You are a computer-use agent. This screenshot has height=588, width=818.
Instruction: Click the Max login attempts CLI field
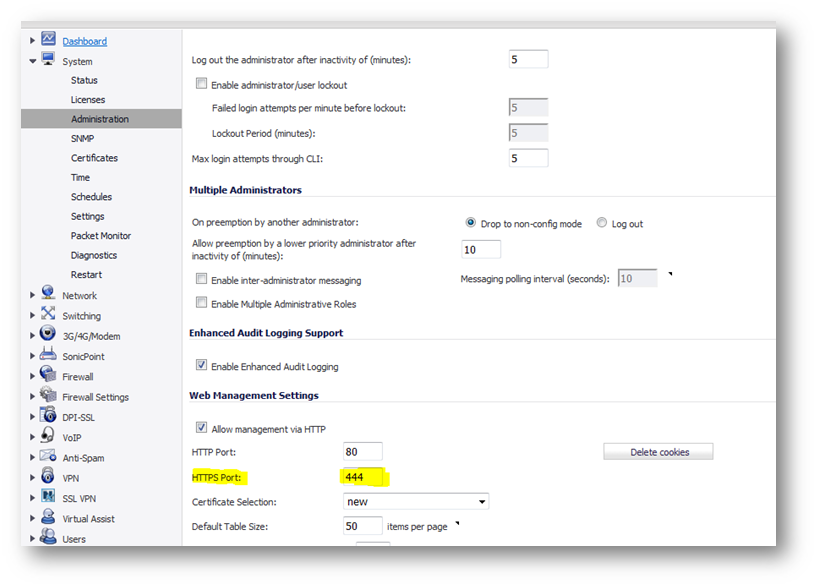pos(528,158)
